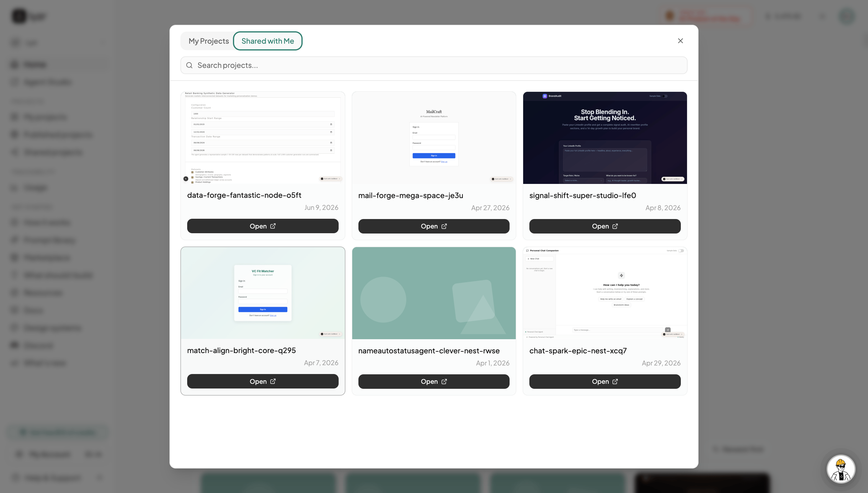868x493 pixels.
Task: Click the Personal Chat Companion preview thumbnail
Action: 605,293
